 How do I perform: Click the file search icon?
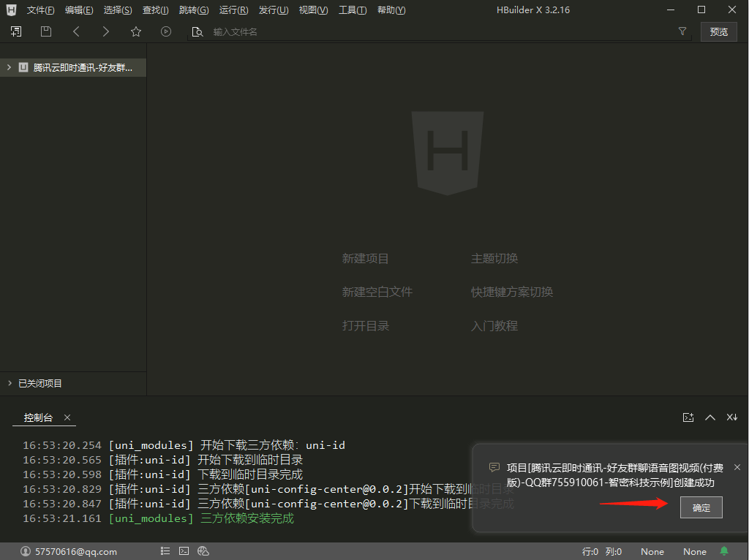[197, 32]
